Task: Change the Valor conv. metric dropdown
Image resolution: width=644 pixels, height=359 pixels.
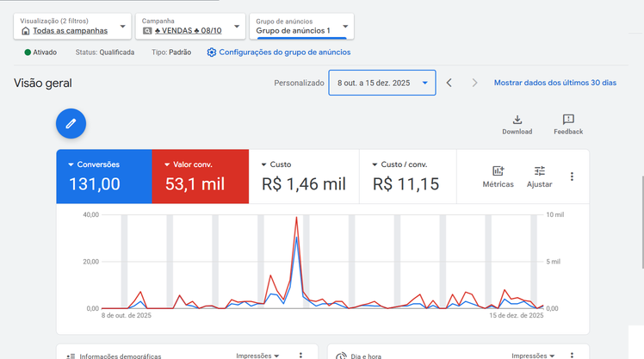Action: [189, 164]
